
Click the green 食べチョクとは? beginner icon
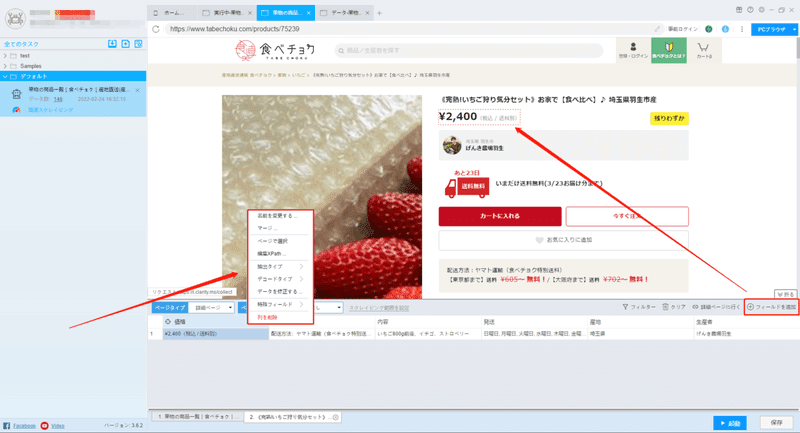click(x=669, y=50)
